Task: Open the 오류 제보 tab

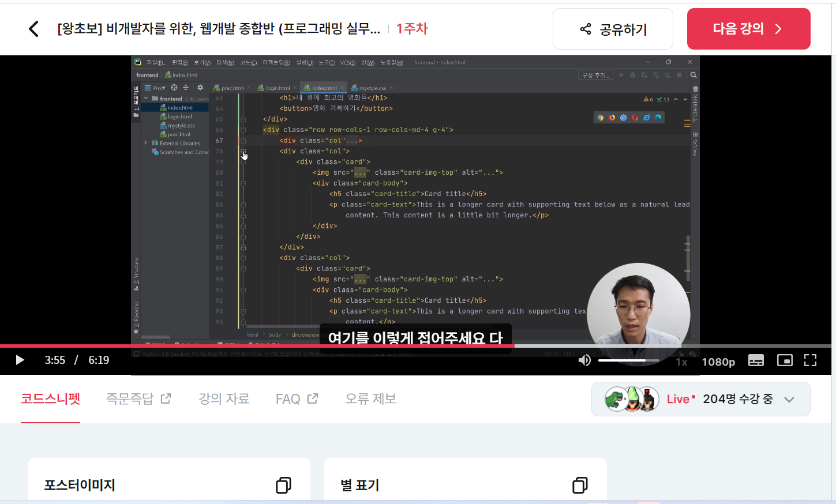Action: [370, 398]
